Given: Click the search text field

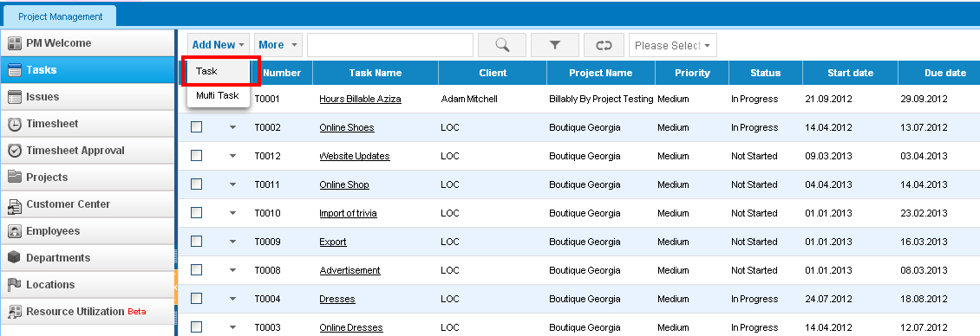Looking at the screenshot, I should coord(390,45).
